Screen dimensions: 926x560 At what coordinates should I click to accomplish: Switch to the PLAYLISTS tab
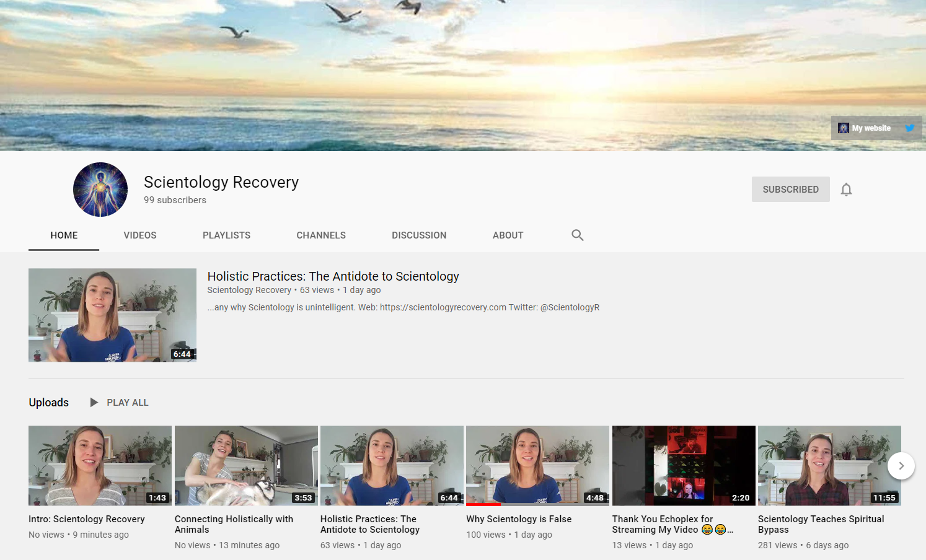pyautogui.click(x=226, y=235)
